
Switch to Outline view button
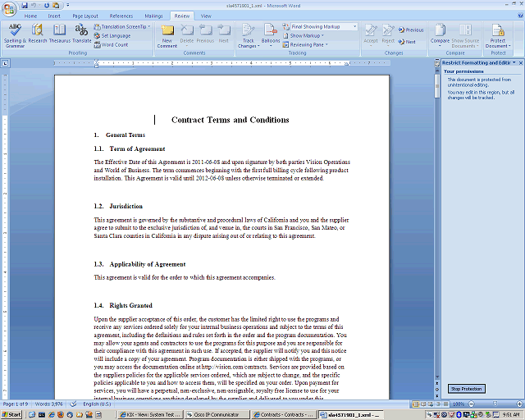pyautogui.click(x=438, y=404)
